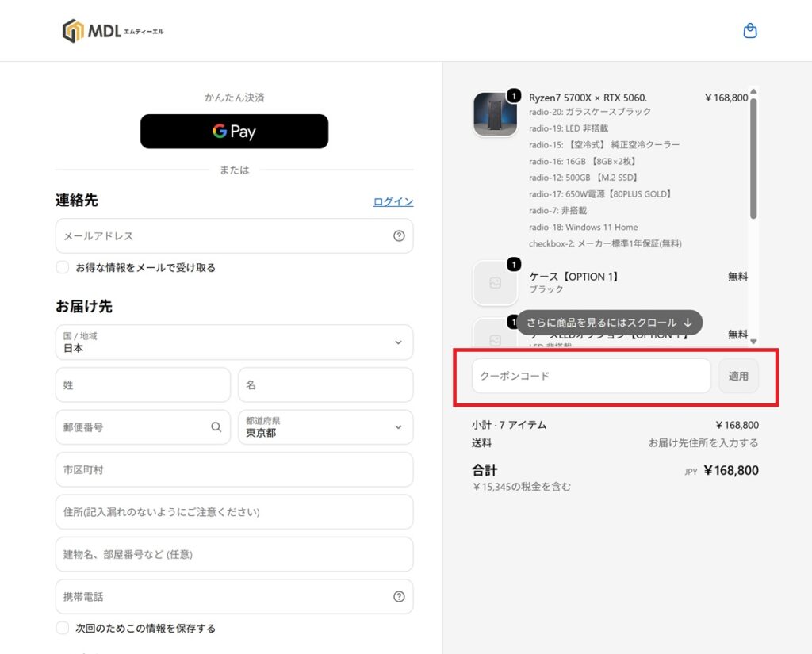Image resolution: width=812 pixels, height=654 pixels.
Task: Focus the 住所 address field
Action: [234, 512]
